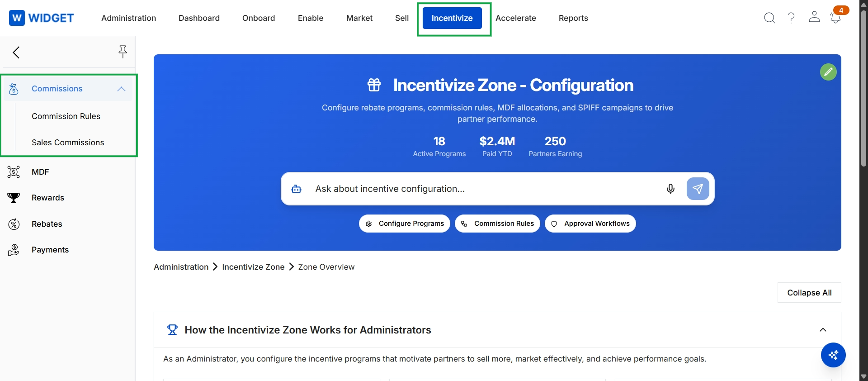Open the Accelerate menu item
Image resolution: width=868 pixels, height=381 pixels.
pos(516,18)
